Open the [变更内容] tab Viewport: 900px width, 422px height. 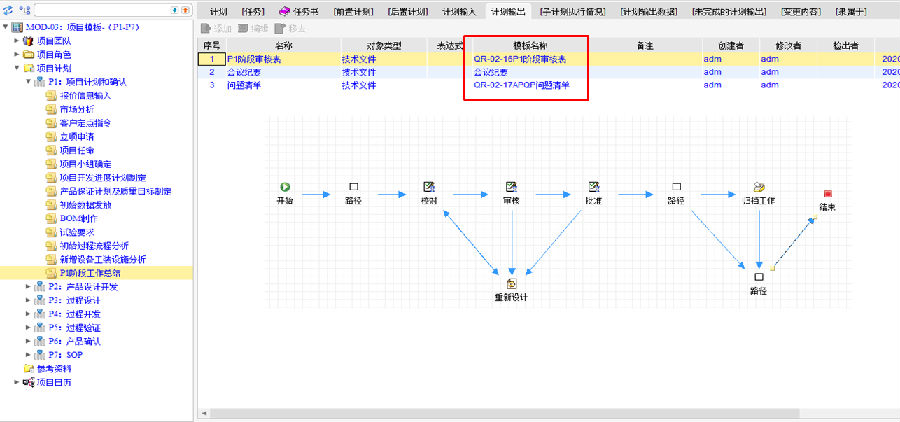[801, 11]
